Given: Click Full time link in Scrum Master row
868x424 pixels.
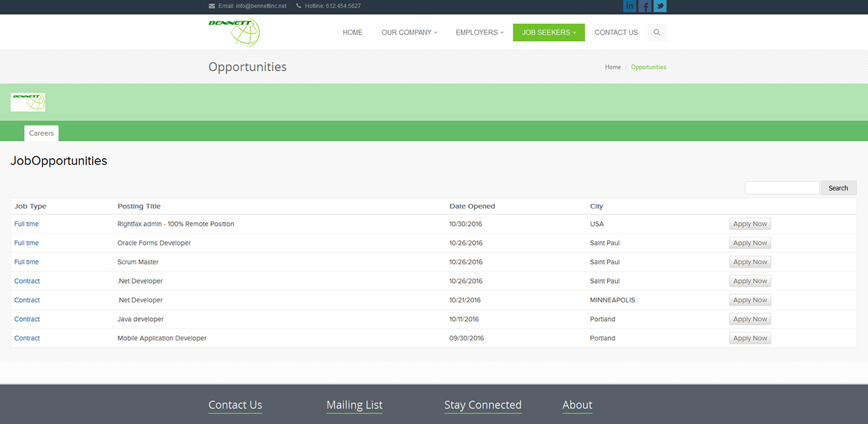Looking at the screenshot, I should pyautogui.click(x=26, y=262).
